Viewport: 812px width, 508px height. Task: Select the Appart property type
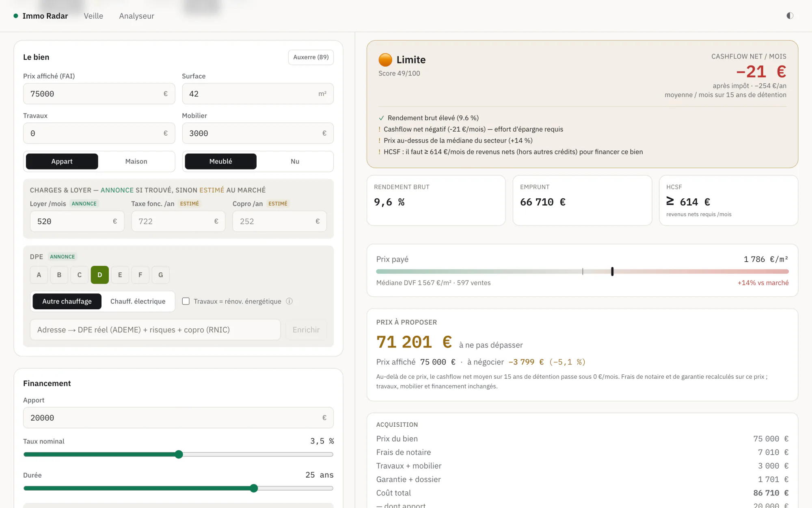(62, 161)
